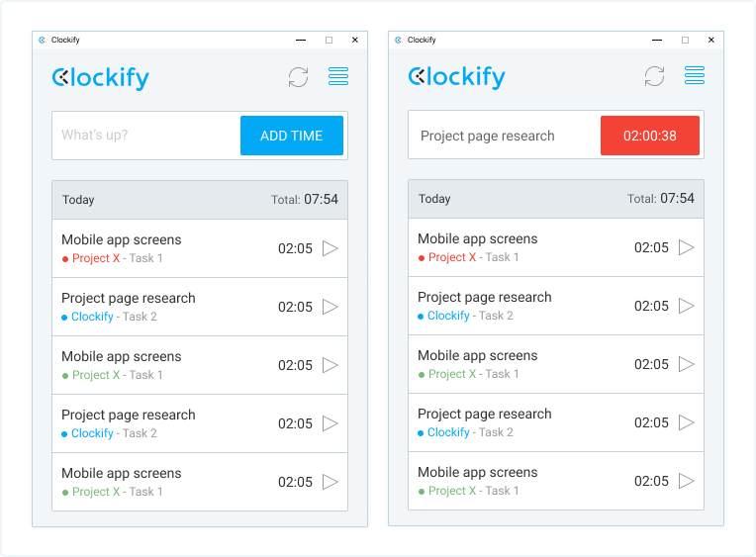The image size is (756, 557).
Task: Open the hamburger menu in the right window
Action: click(695, 76)
